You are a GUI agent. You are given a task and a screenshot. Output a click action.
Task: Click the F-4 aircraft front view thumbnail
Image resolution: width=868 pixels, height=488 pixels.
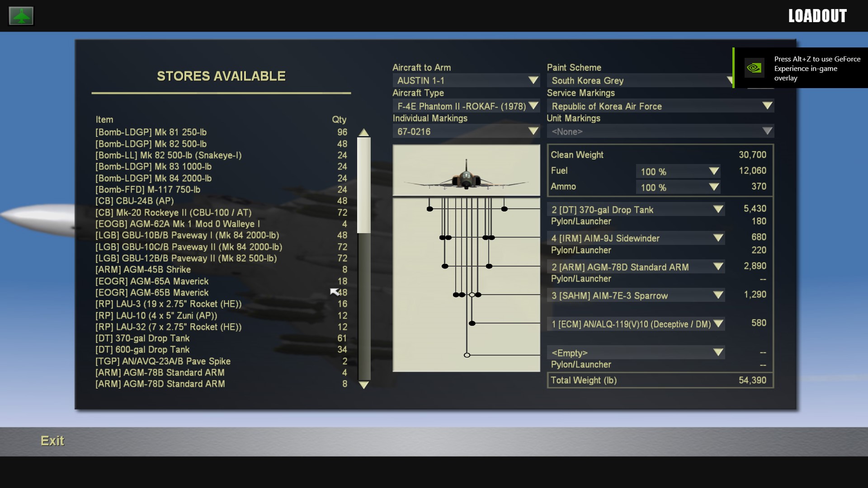coord(466,170)
